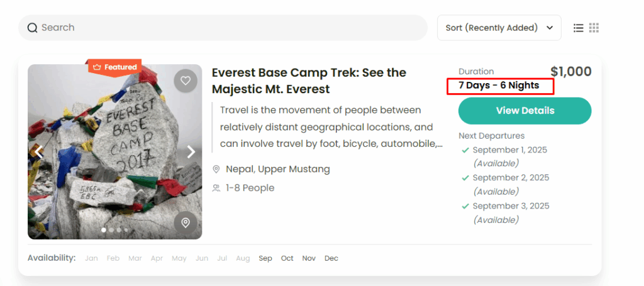Screen dimensions: 644x286
Task: Switch to list view layout
Action: 579,28
